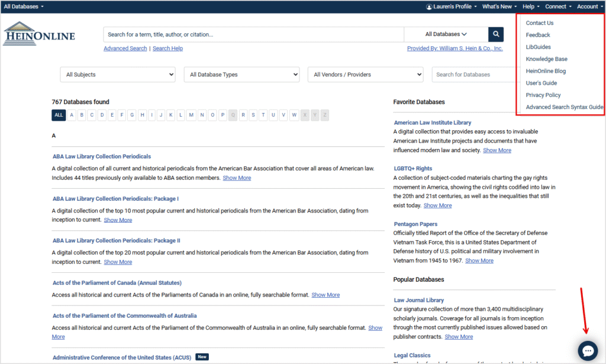Open All Databases search scope dropdown

[x=446, y=34]
